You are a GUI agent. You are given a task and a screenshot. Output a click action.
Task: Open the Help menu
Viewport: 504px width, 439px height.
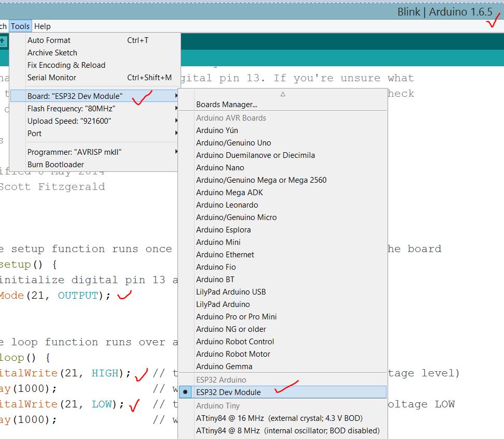point(42,26)
